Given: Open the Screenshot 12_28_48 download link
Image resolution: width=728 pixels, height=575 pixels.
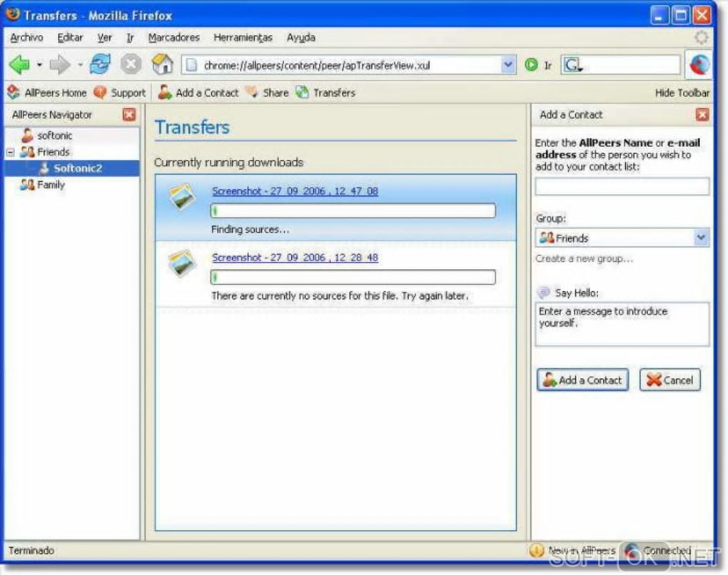Looking at the screenshot, I should [x=295, y=257].
